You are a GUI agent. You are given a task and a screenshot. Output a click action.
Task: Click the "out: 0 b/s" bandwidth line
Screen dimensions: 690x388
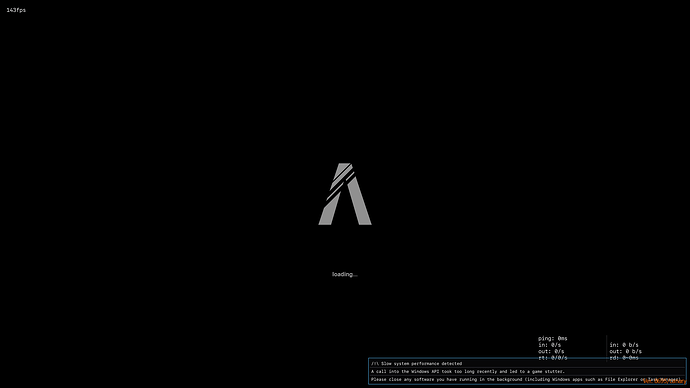pyautogui.click(x=626, y=351)
